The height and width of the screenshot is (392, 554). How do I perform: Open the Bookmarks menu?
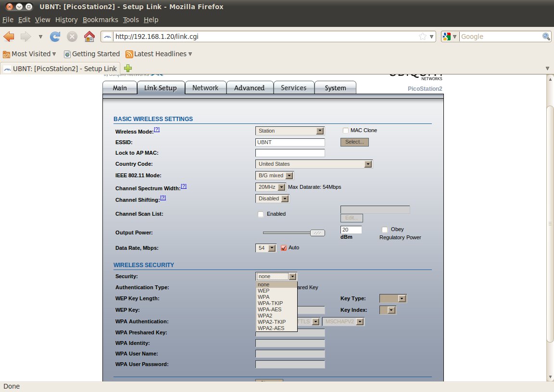(101, 20)
